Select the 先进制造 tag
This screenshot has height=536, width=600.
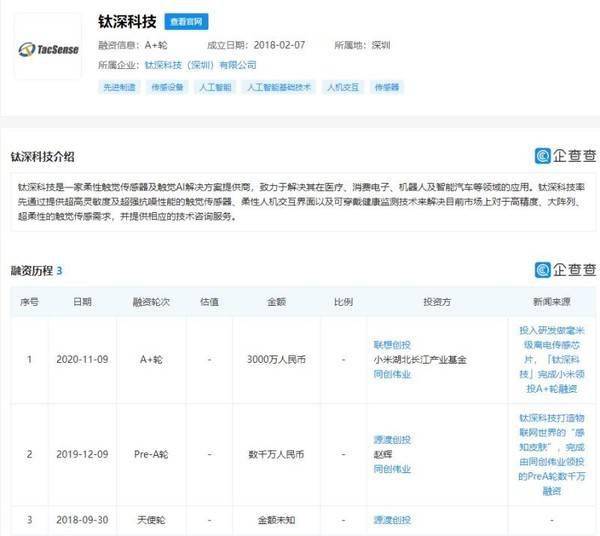click(119, 87)
